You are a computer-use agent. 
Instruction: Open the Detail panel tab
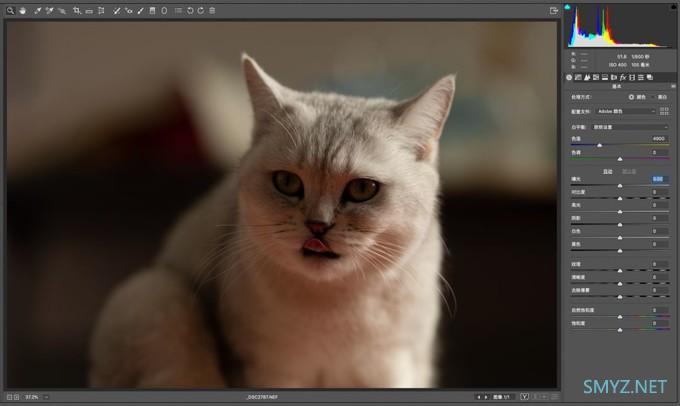[x=587, y=77]
